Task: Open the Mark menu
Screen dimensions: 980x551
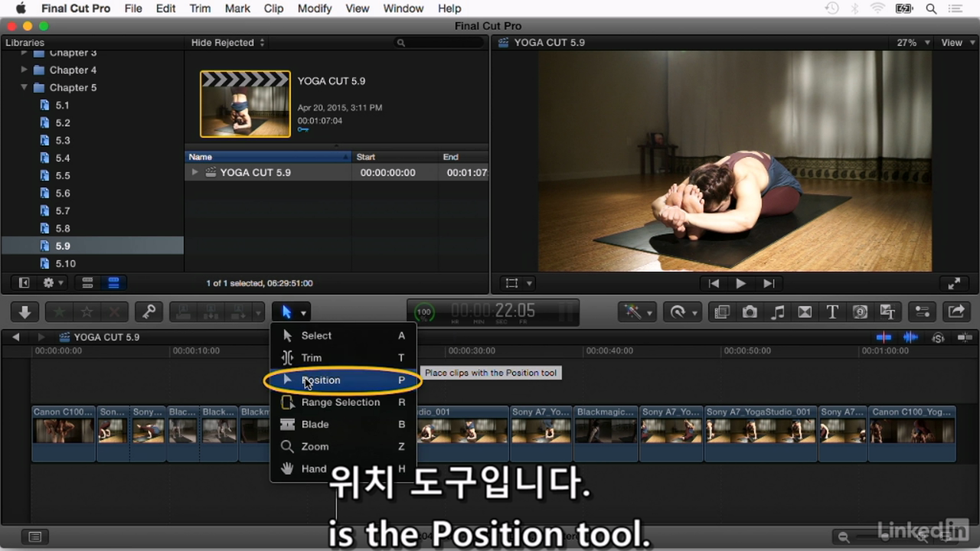Action: (x=237, y=8)
